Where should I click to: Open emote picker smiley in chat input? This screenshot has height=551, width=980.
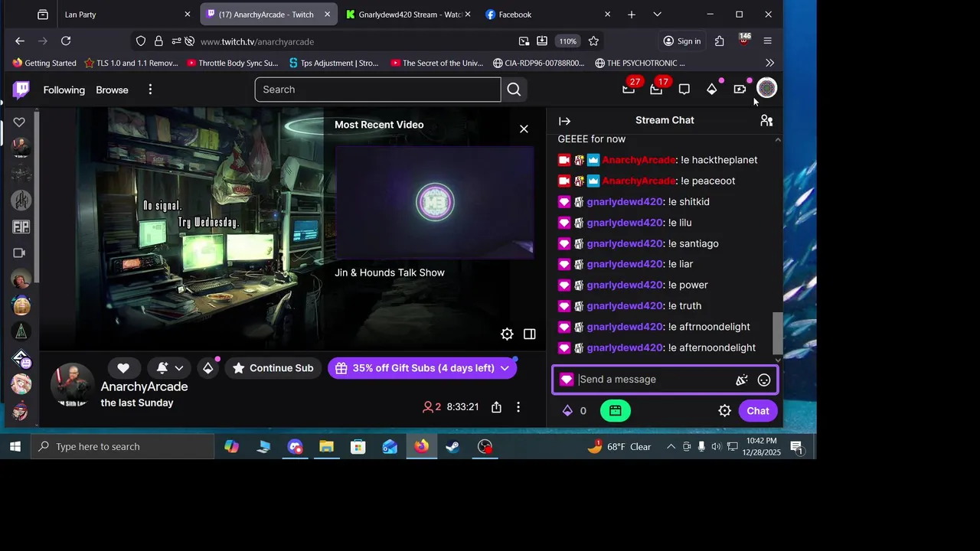point(764,380)
